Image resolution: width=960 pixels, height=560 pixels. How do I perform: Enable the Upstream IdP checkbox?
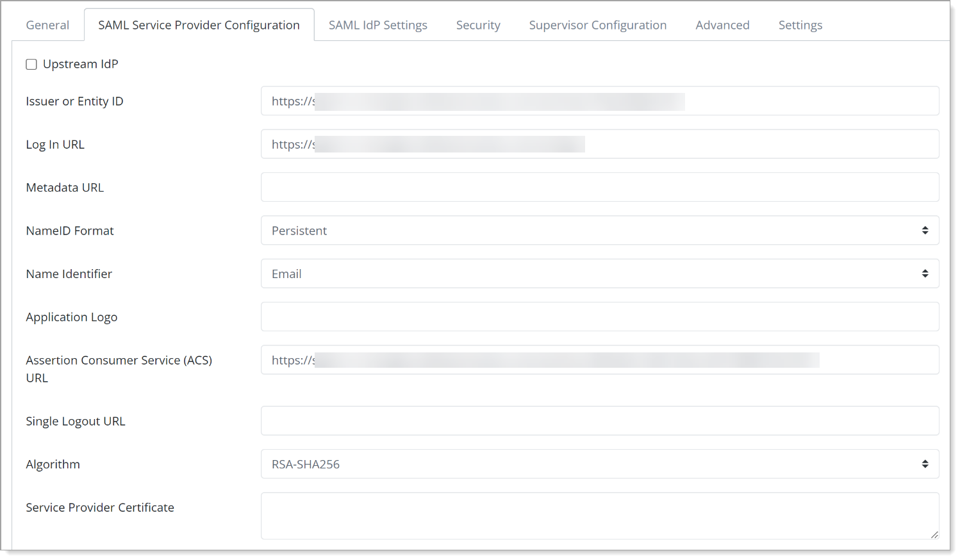31,64
